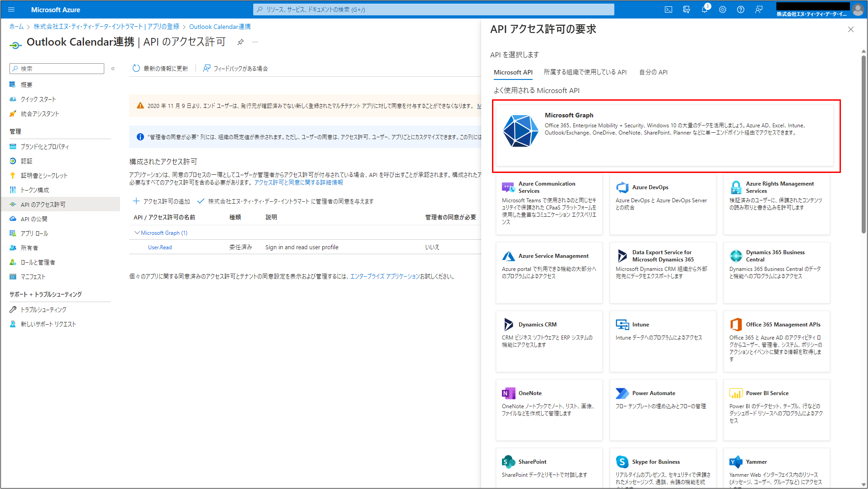Click the sidebar 検索 input field
The width and height of the screenshot is (868, 489).
pos(57,69)
